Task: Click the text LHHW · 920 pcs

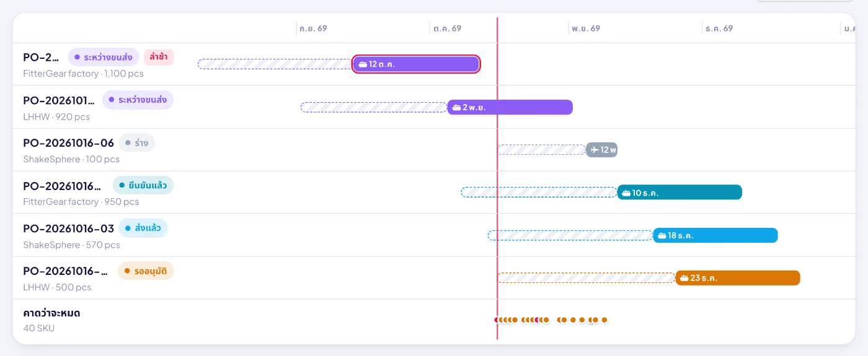Action: (x=56, y=116)
